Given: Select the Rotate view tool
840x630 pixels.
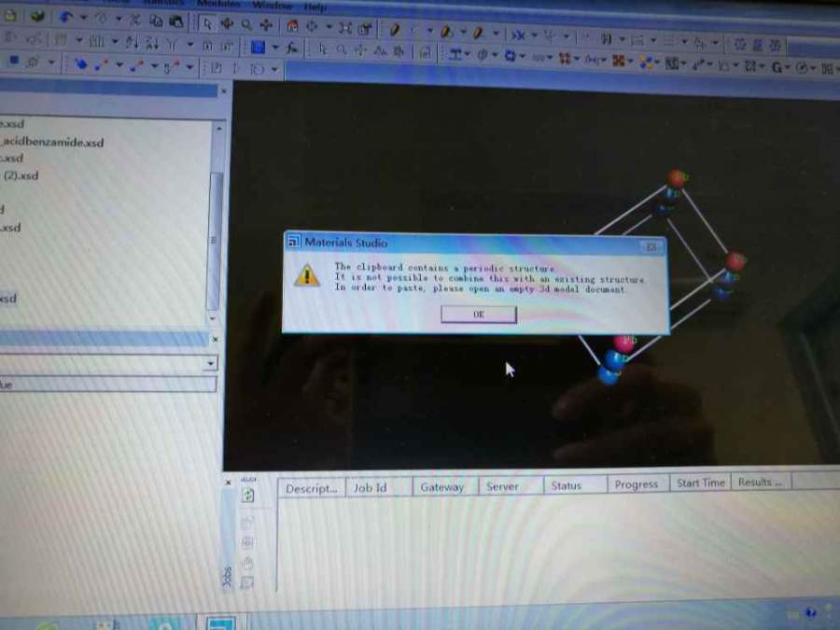Looking at the screenshot, I should click(x=227, y=23).
